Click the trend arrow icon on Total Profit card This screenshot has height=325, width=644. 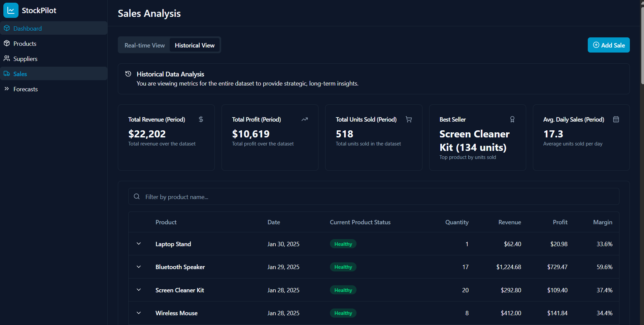coord(305,119)
